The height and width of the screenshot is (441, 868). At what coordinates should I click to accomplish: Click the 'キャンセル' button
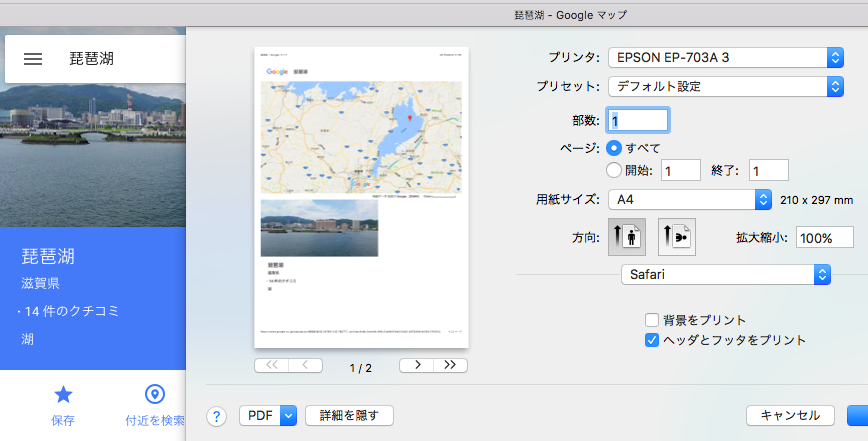click(790, 415)
